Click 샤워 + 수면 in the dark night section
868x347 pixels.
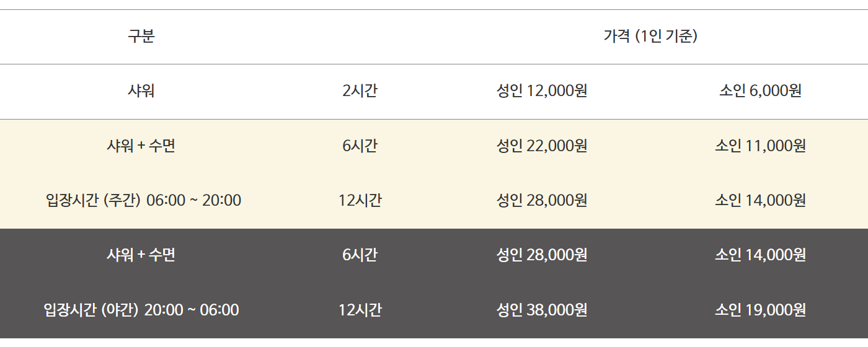141,255
